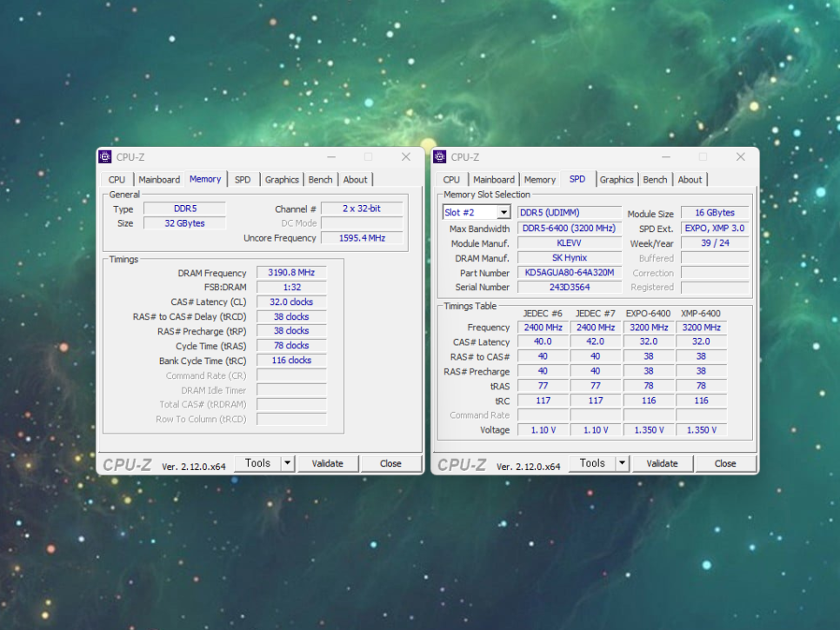Screen dimensions: 840x630
Task: Click the CAS# Latency value 32.0 clocks
Action: click(x=291, y=302)
